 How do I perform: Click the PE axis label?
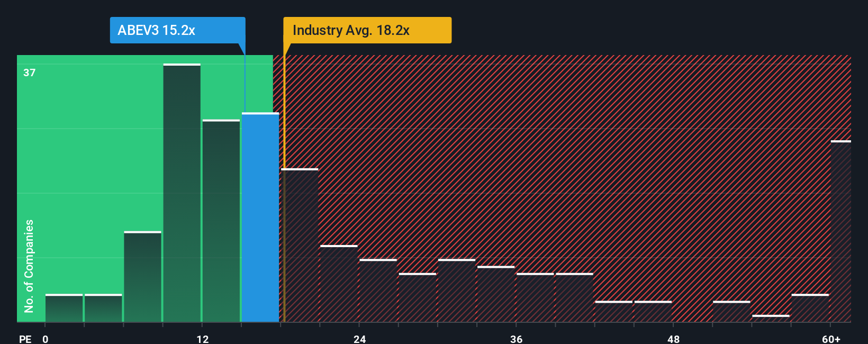pos(25,339)
